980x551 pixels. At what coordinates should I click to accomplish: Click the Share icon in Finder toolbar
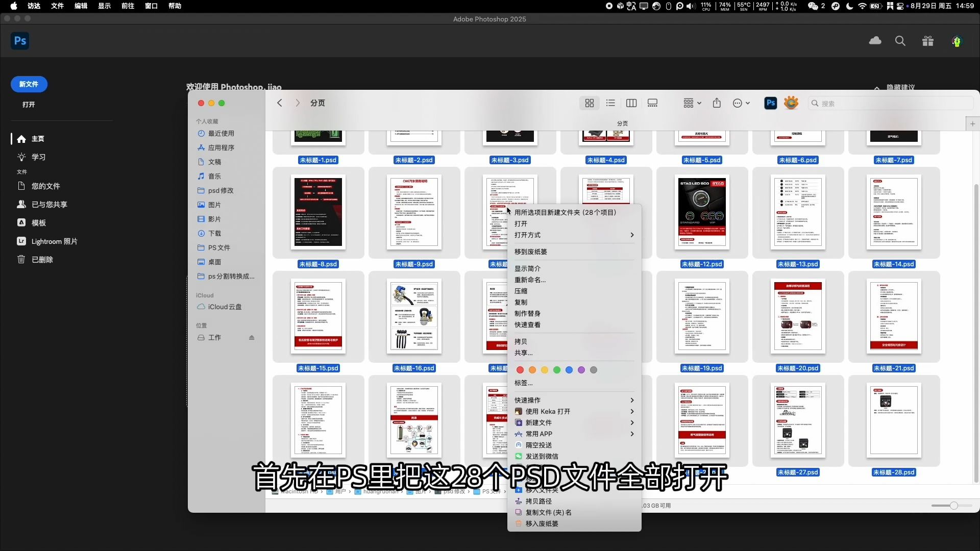click(717, 103)
